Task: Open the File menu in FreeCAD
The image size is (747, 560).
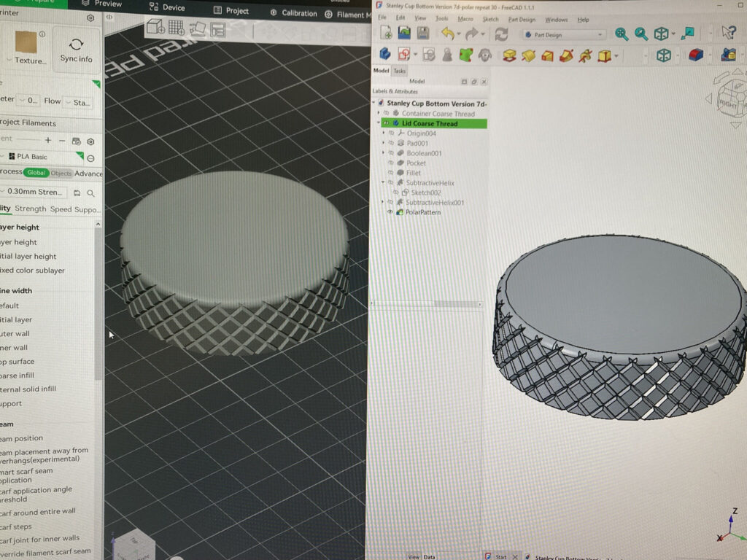Action: click(x=382, y=17)
